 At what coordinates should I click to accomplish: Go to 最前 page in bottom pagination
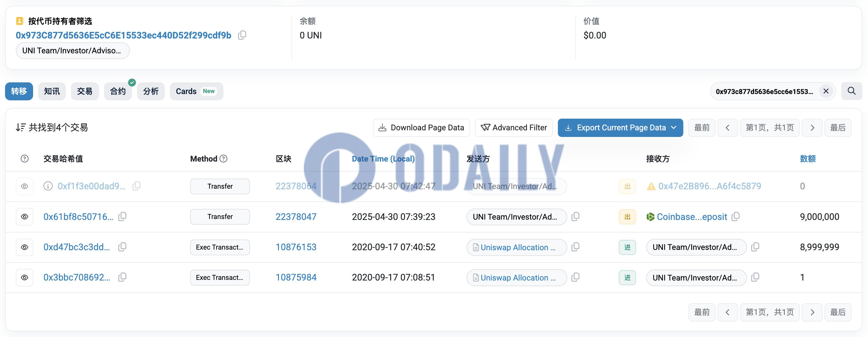[702, 312]
